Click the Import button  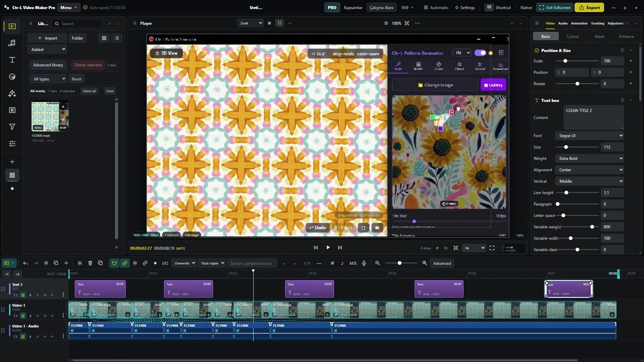click(47, 38)
